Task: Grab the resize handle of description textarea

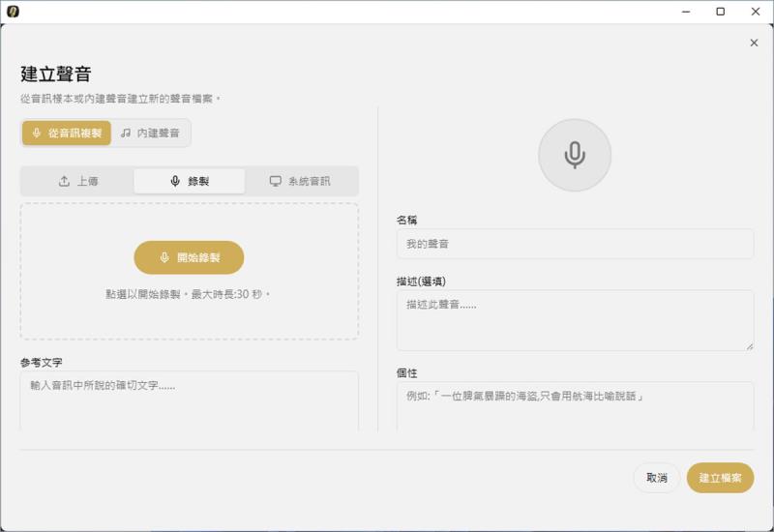Action: point(749,346)
